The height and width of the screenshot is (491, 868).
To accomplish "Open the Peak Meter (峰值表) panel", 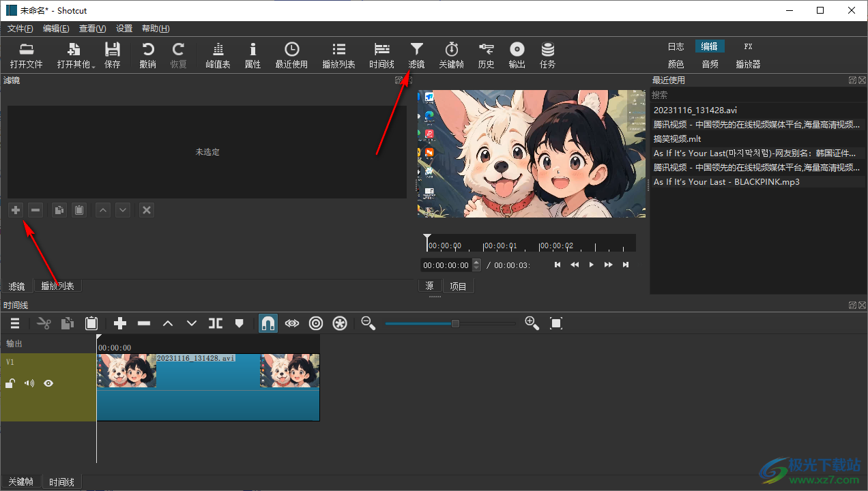I will 218,55.
